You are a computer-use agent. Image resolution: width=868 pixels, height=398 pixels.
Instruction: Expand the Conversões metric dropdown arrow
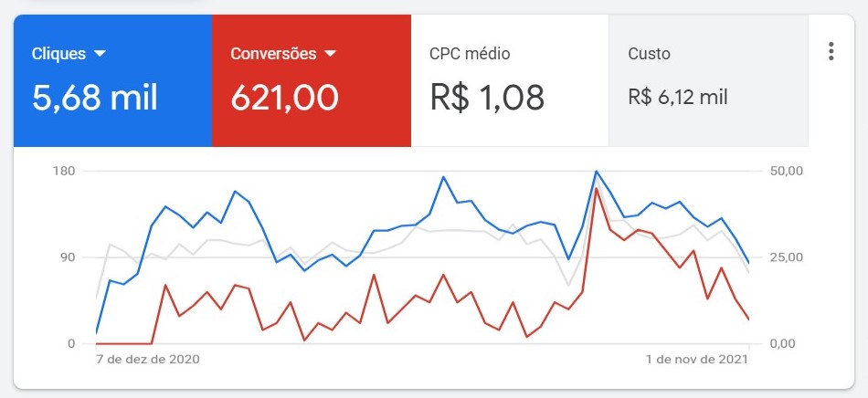pos(330,54)
